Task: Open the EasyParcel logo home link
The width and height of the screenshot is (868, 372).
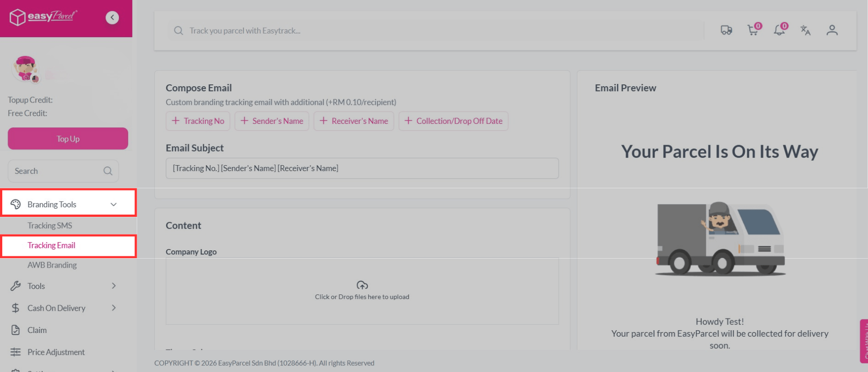Action: coord(43,17)
